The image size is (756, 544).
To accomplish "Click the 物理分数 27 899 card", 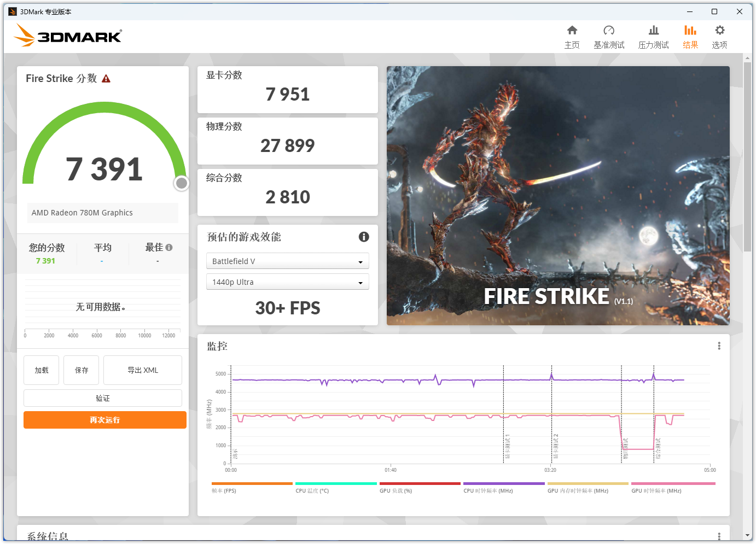I will pos(288,141).
